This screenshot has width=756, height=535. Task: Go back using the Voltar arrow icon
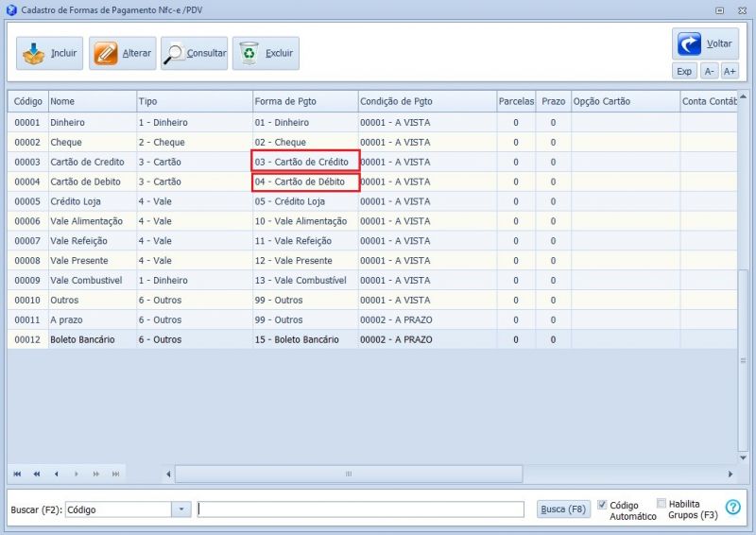(690, 43)
